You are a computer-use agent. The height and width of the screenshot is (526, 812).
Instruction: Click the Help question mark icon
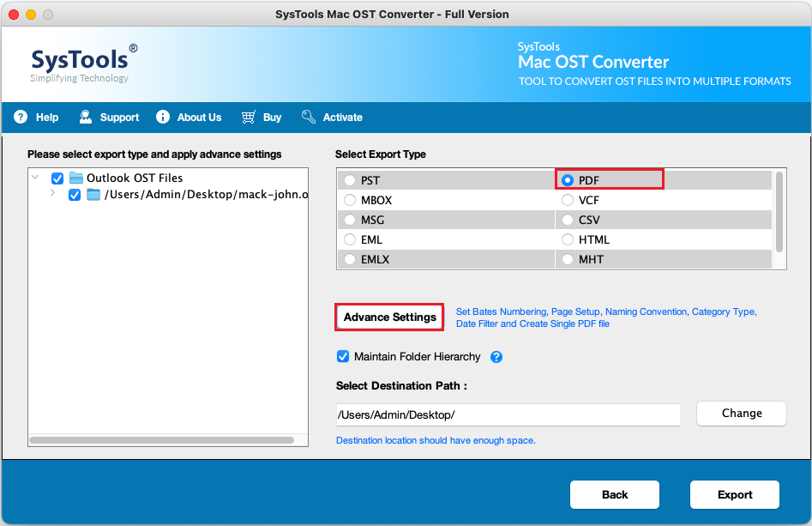click(21, 117)
